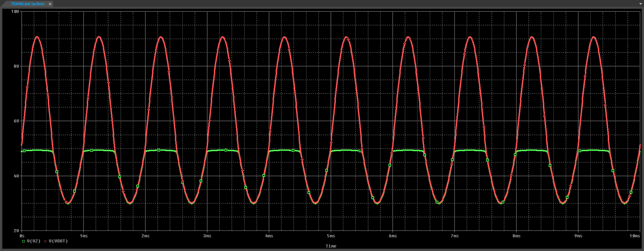This screenshot has height=251, width=644.
Task: Open the tab list dropdown arrow
Action: (640, 4)
